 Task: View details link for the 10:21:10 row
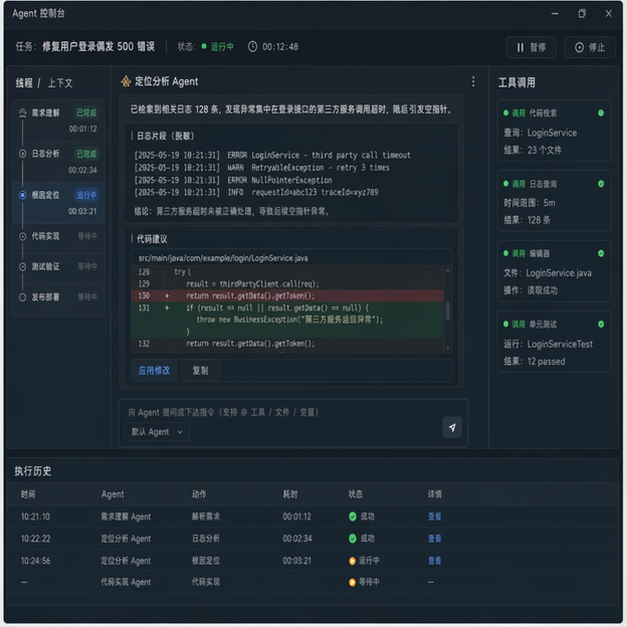pos(435,517)
